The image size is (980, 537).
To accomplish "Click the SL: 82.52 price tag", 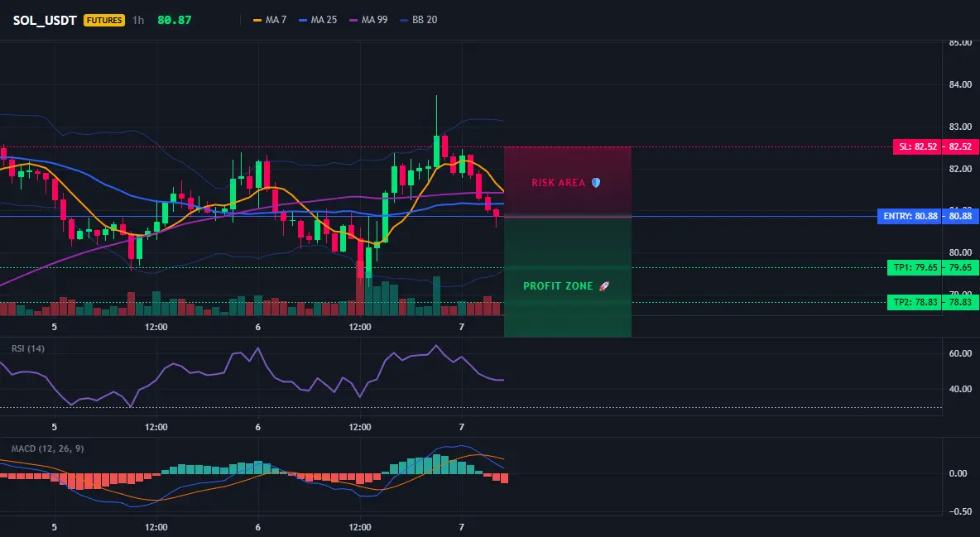I will pyautogui.click(x=917, y=147).
